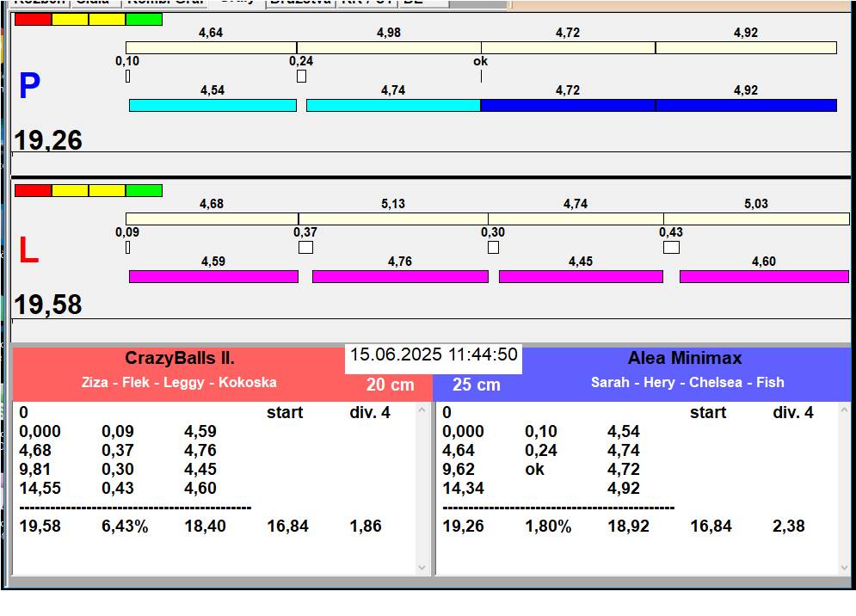Click the CrazyBalls II. team name
The height and width of the screenshot is (616, 856).
pyautogui.click(x=180, y=358)
